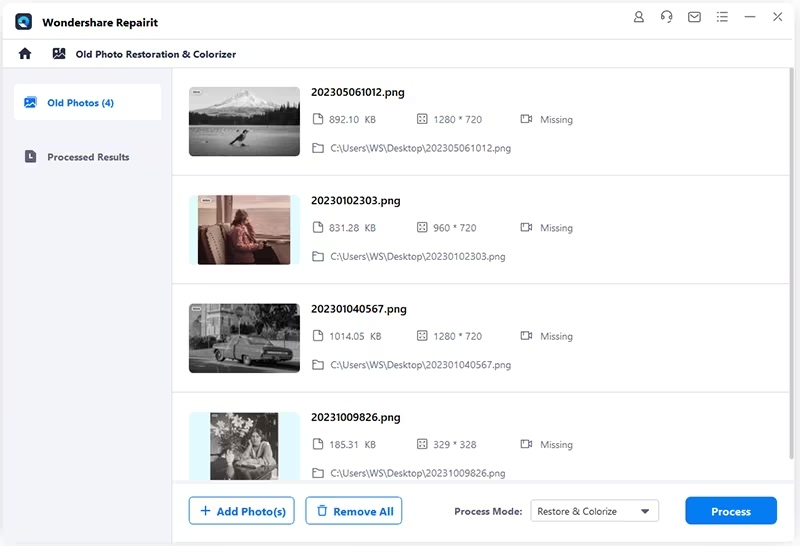Click the headset support icon

point(667,18)
